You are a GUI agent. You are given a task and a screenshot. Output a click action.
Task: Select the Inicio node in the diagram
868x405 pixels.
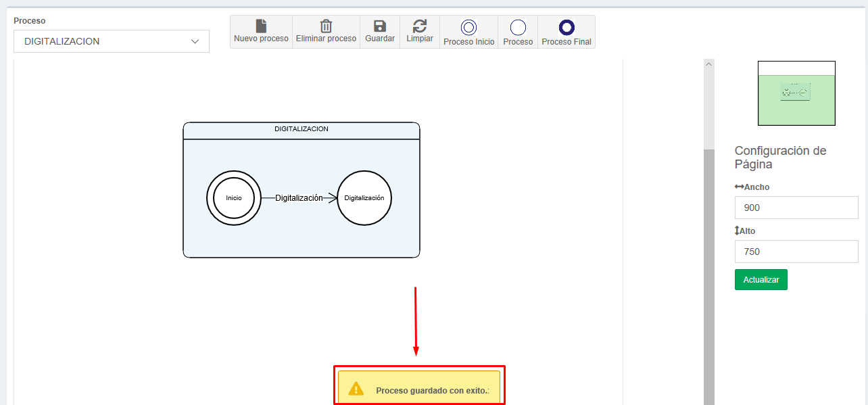(233, 198)
